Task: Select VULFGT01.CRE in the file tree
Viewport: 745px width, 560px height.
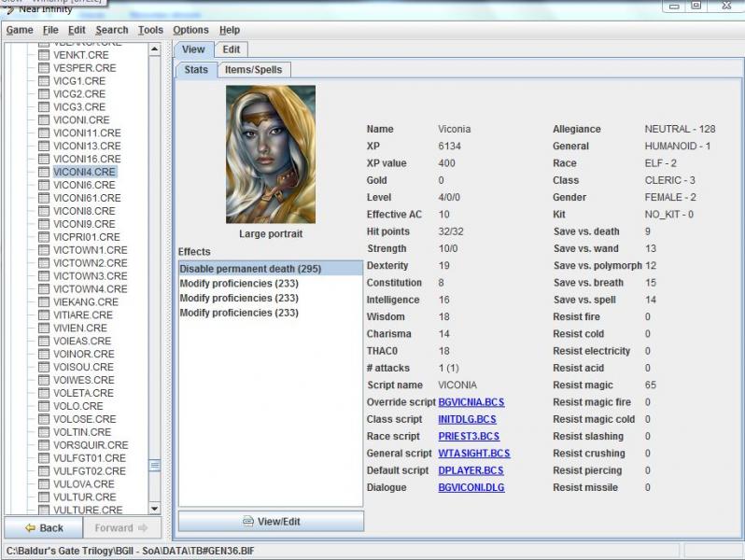Action: [90, 458]
